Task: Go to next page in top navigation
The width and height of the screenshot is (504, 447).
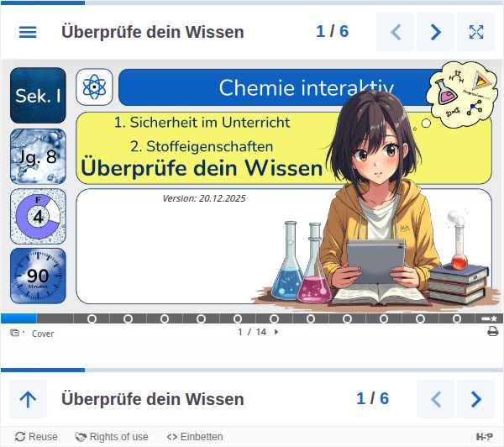Action: tap(435, 32)
